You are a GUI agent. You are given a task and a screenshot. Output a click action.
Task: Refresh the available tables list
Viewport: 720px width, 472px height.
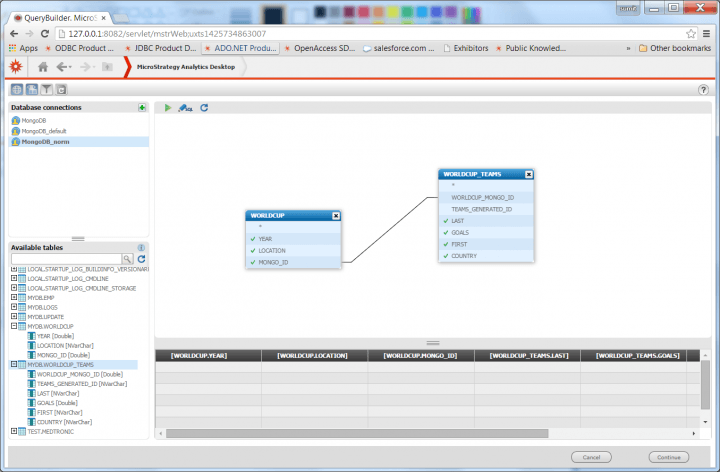141,259
